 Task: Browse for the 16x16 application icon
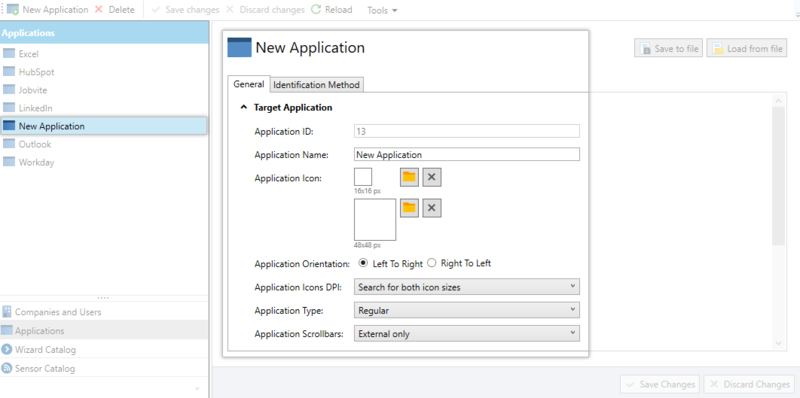(409, 177)
